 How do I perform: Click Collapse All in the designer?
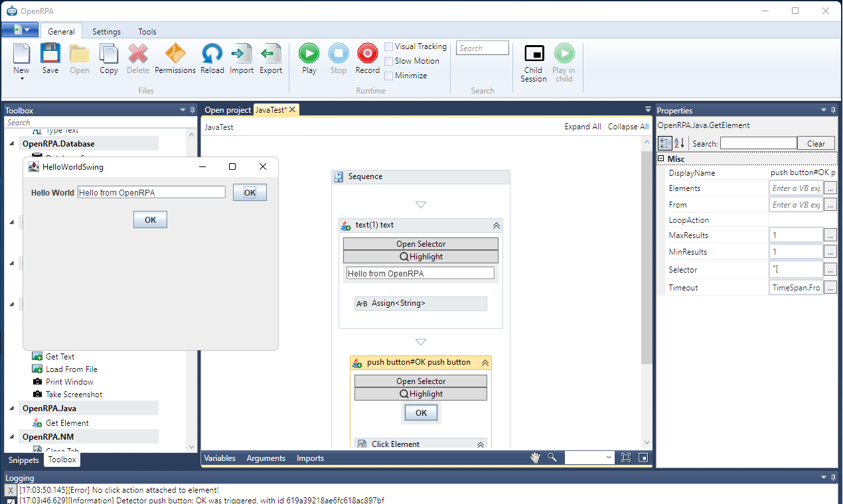pyautogui.click(x=628, y=127)
